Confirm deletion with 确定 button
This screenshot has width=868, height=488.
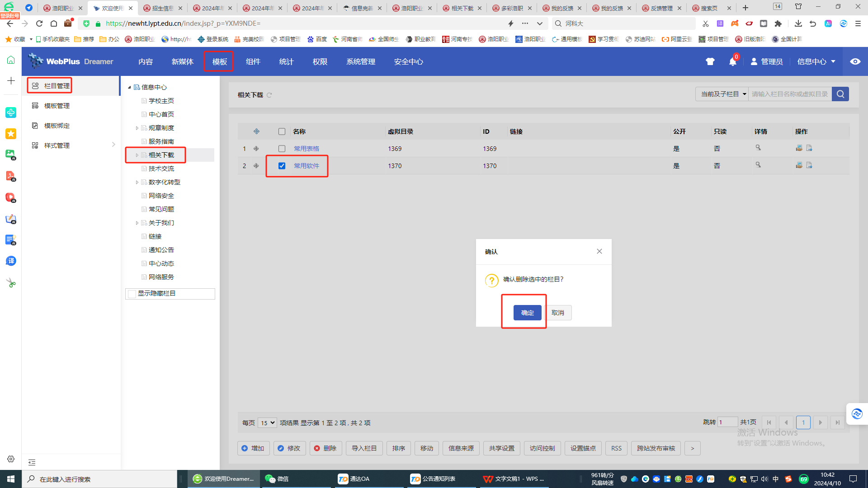pyautogui.click(x=527, y=313)
